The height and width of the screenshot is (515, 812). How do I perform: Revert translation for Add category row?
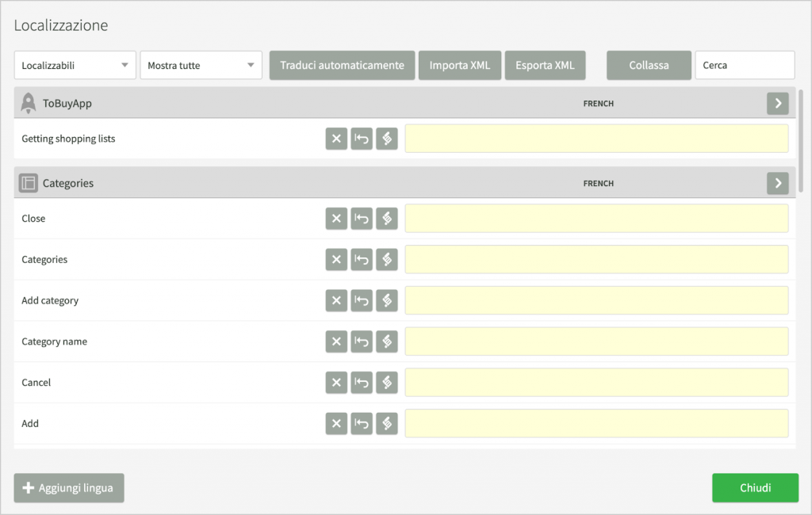(362, 300)
